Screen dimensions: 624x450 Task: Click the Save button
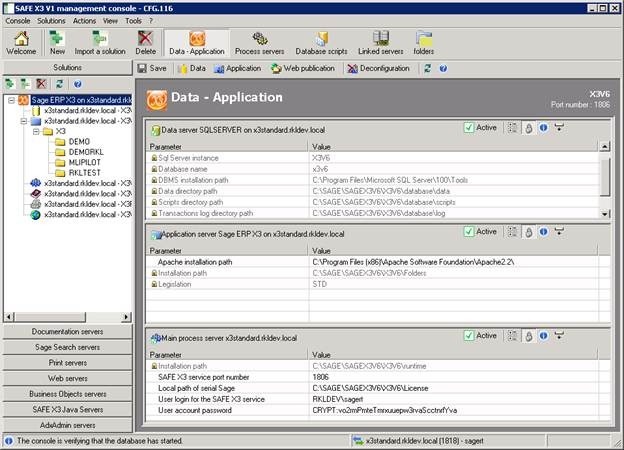point(151,69)
